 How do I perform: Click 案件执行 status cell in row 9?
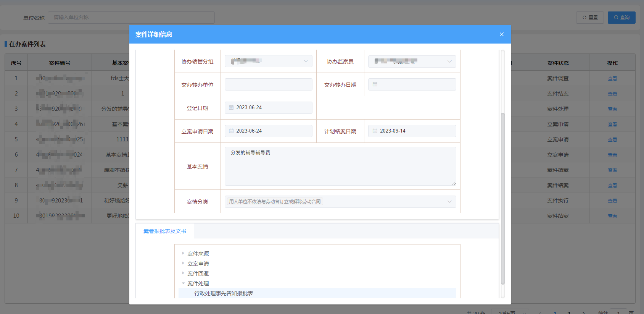[558, 201]
